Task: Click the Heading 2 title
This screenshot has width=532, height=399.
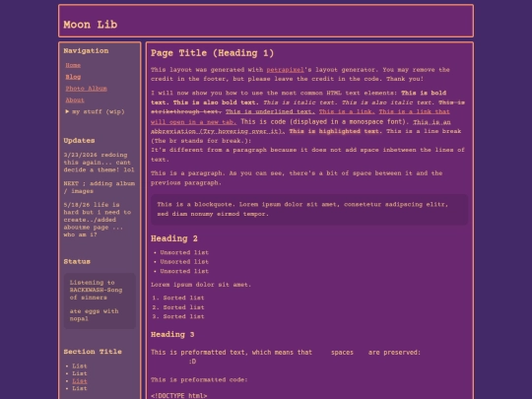Action: coord(174,238)
